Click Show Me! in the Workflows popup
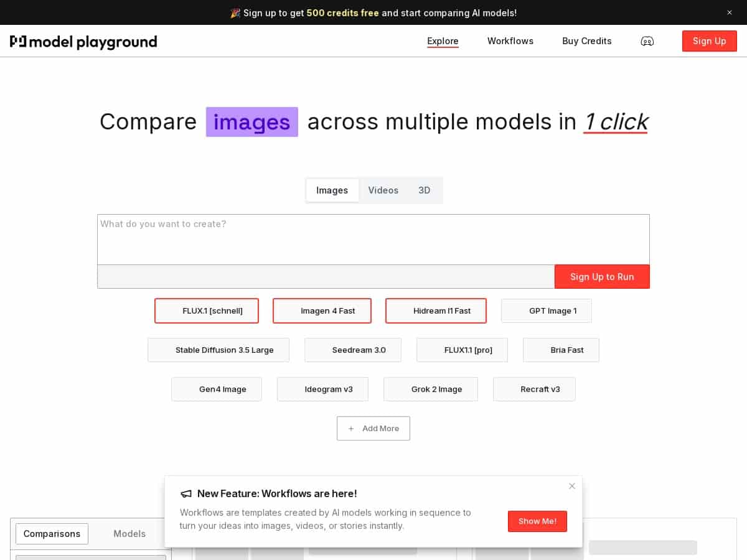 [537, 521]
